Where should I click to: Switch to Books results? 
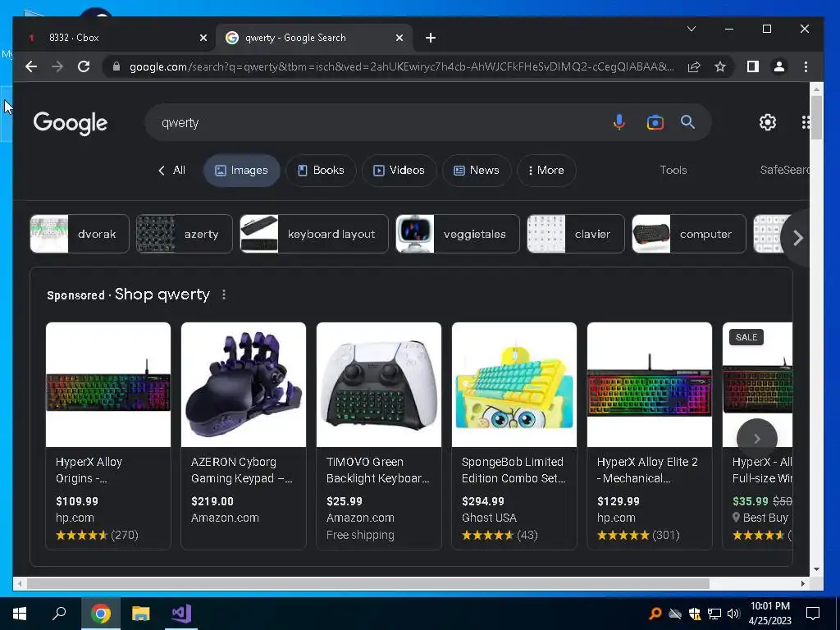(x=321, y=171)
